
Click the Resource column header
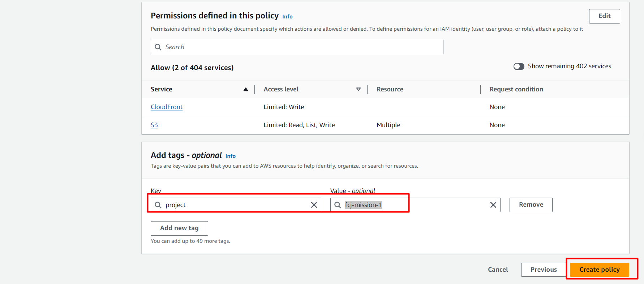point(390,89)
